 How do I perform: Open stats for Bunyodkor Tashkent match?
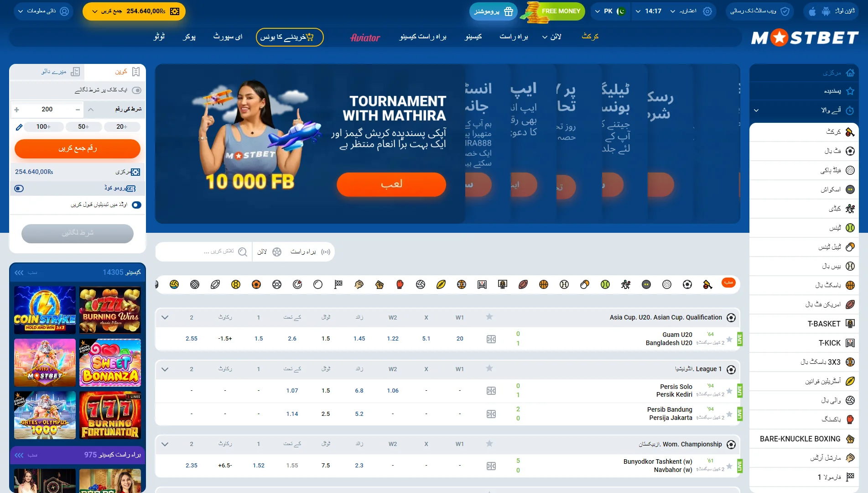point(491,466)
